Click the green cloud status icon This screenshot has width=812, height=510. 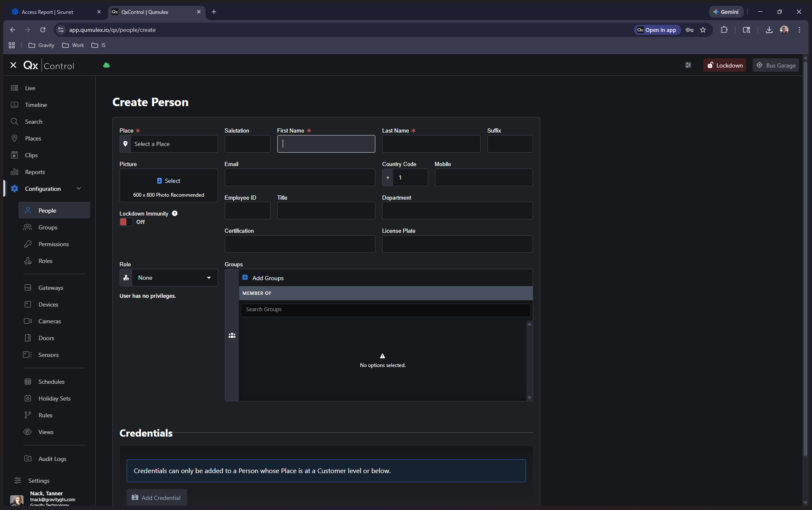tap(107, 65)
